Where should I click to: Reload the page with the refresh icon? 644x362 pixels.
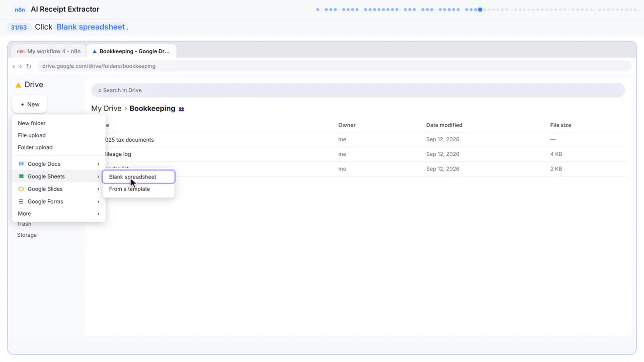tap(29, 66)
